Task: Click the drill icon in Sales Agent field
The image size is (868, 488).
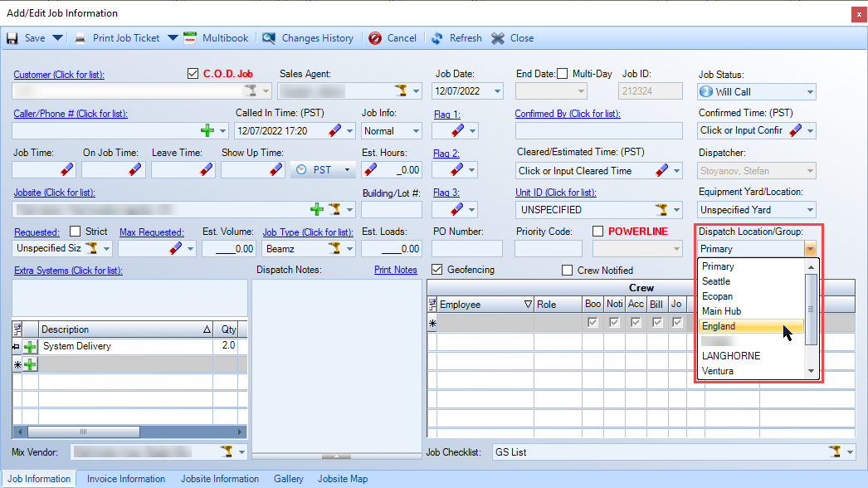Action: tap(402, 90)
